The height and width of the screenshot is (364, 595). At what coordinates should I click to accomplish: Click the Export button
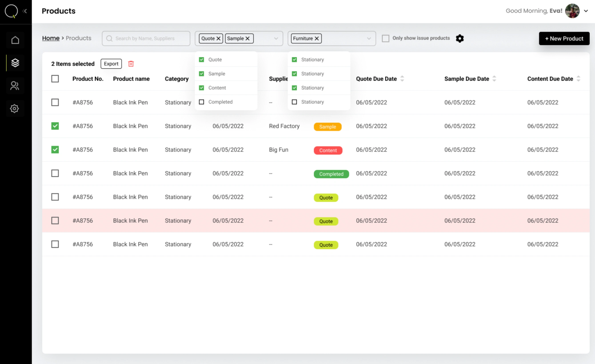(x=111, y=64)
